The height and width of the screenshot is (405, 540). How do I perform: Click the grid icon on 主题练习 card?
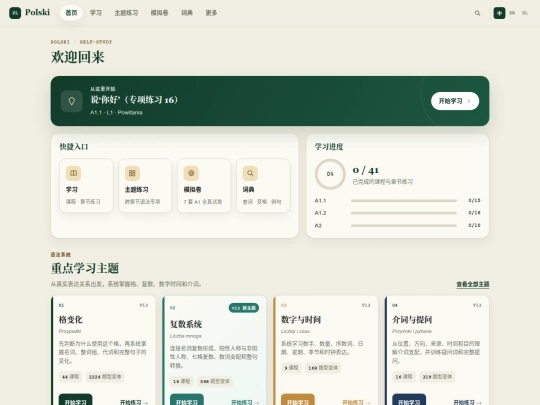pos(132,173)
